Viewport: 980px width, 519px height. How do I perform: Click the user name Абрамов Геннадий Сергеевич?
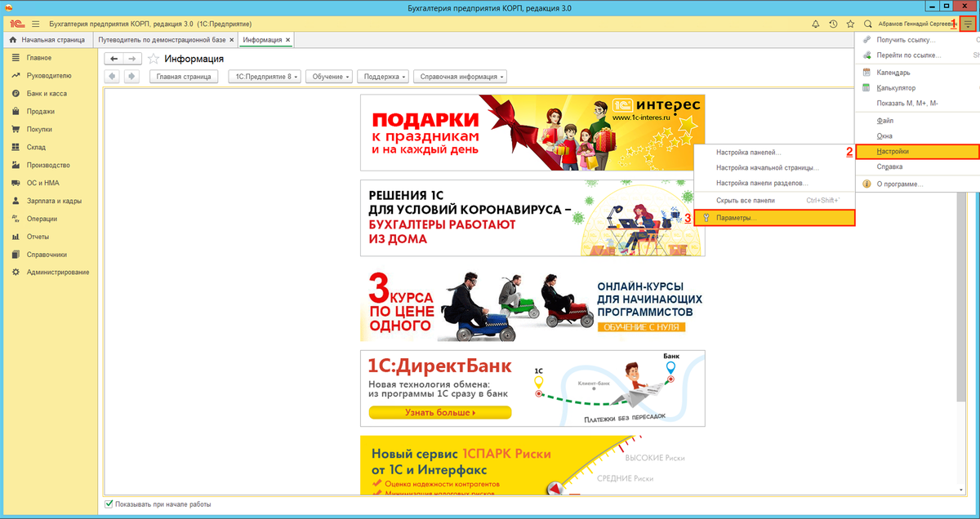917,24
